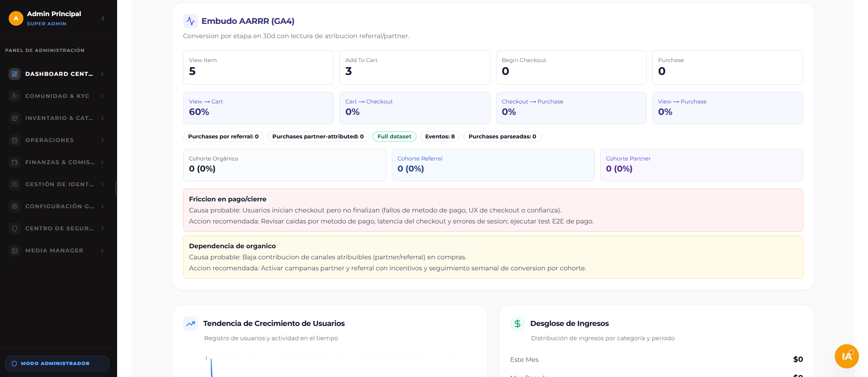Expand the Configuración chevron
The image size is (868, 377).
click(102, 206)
